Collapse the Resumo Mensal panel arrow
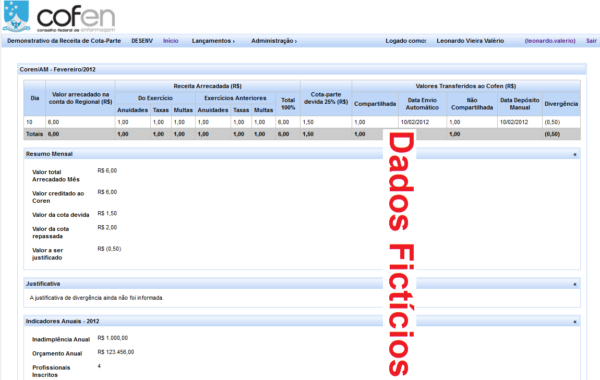This screenshot has width=600, height=380. [x=575, y=154]
